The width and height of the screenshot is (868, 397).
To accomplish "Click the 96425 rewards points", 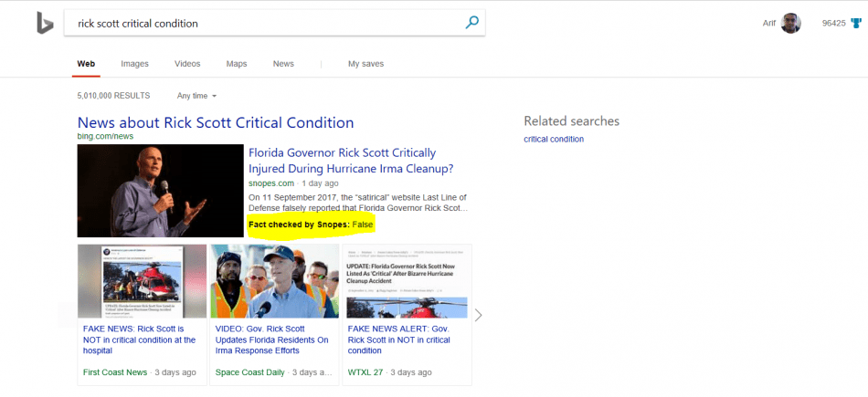I will point(834,23).
